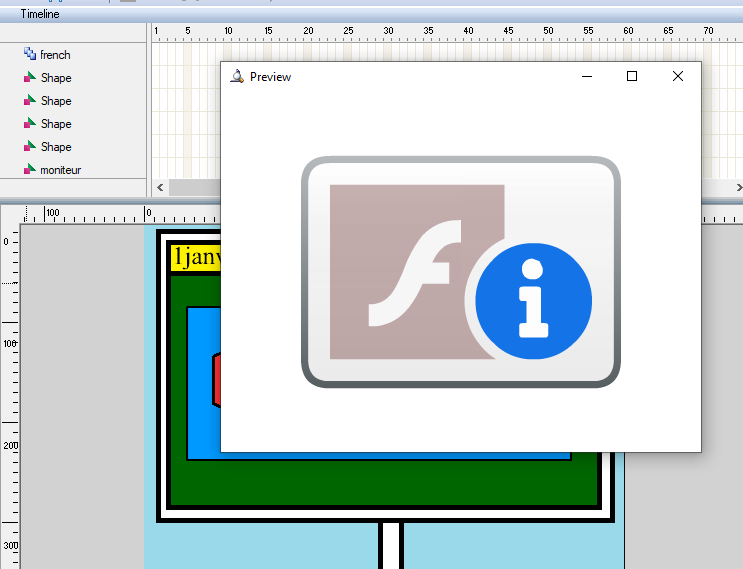Select the french layer in the timeline
743x569 pixels.
click(73, 55)
